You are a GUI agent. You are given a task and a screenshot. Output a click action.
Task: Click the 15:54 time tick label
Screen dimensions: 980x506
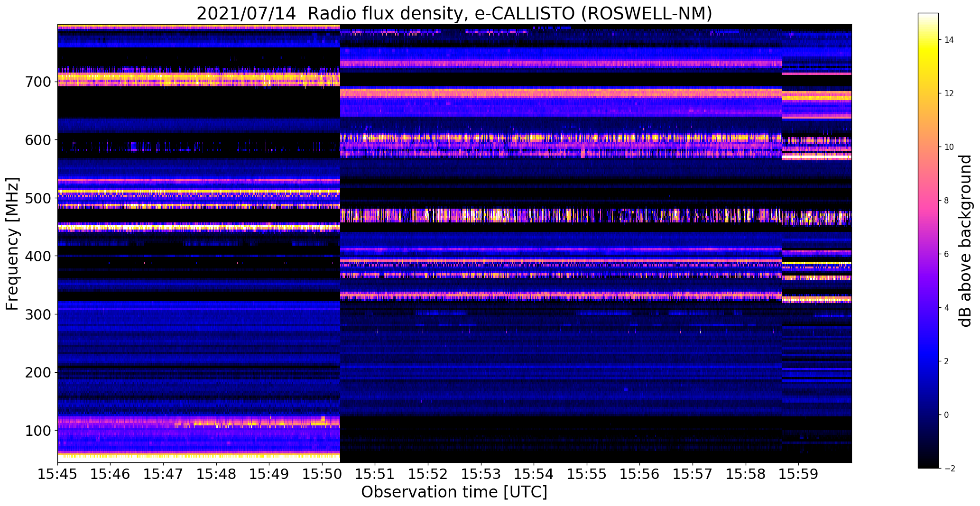[534, 474]
